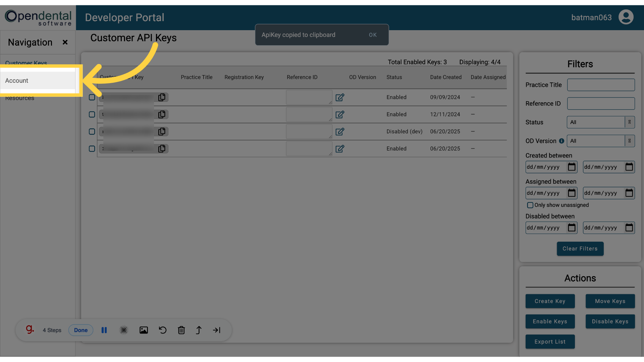Image resolution: width=644 pixels, height=362 pixels.
Task: Open the user profile avatar icon
Action: pos(626,17)
